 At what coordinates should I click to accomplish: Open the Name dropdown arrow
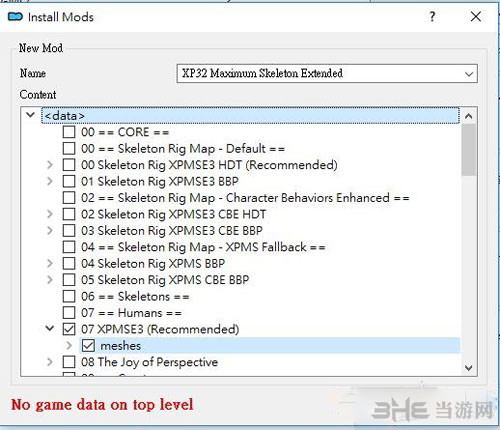tap(469, 74)
